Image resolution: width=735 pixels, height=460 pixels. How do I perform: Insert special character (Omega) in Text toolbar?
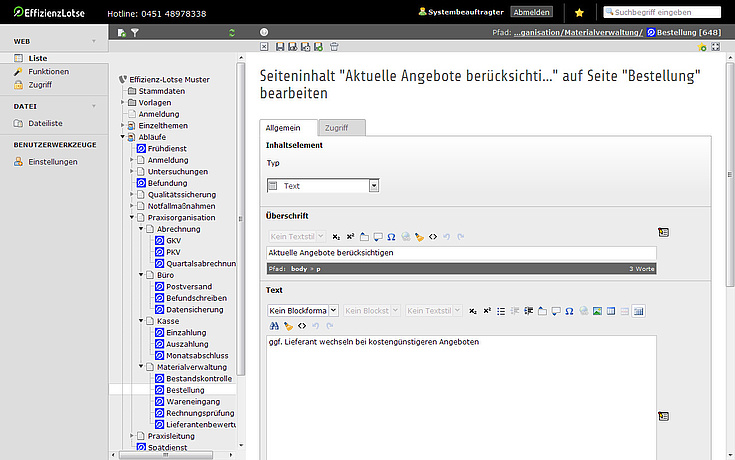(x=569, y=311)
